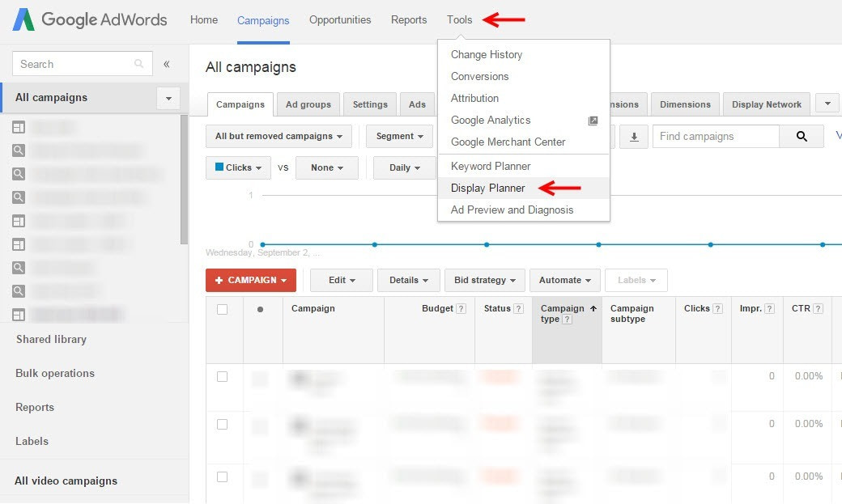The image size is (842, 504).
Task: Open Google Analytics external link icon
Action: [x=593, y=121]
